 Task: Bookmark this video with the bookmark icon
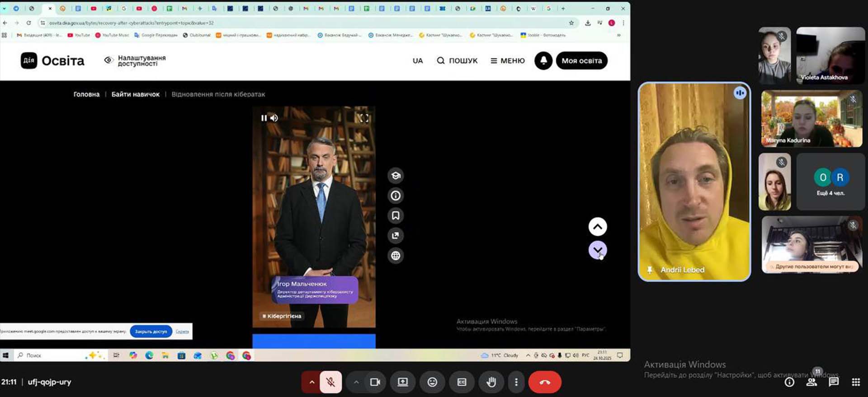[x=396, y=215]
